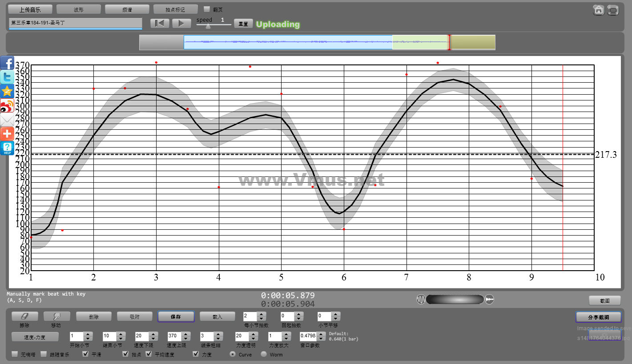The height and width of the screenshot is (364, 632).
Task: Click the Weibo share icon
Action: (x=7, y=106)
